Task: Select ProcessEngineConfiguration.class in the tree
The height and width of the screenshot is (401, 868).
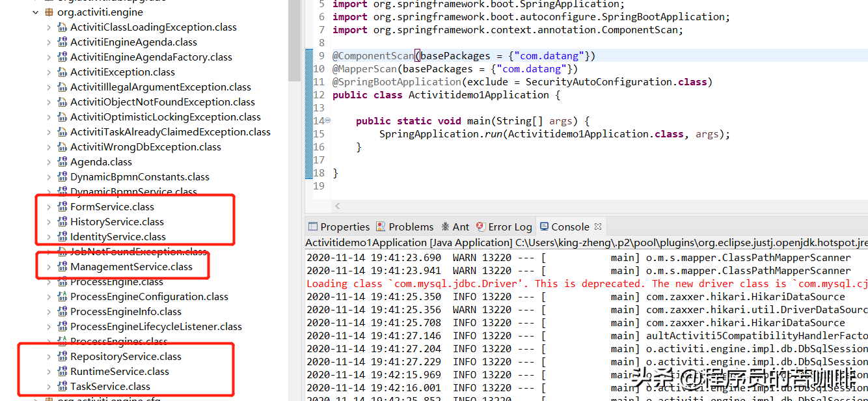Action: (149, 297)
